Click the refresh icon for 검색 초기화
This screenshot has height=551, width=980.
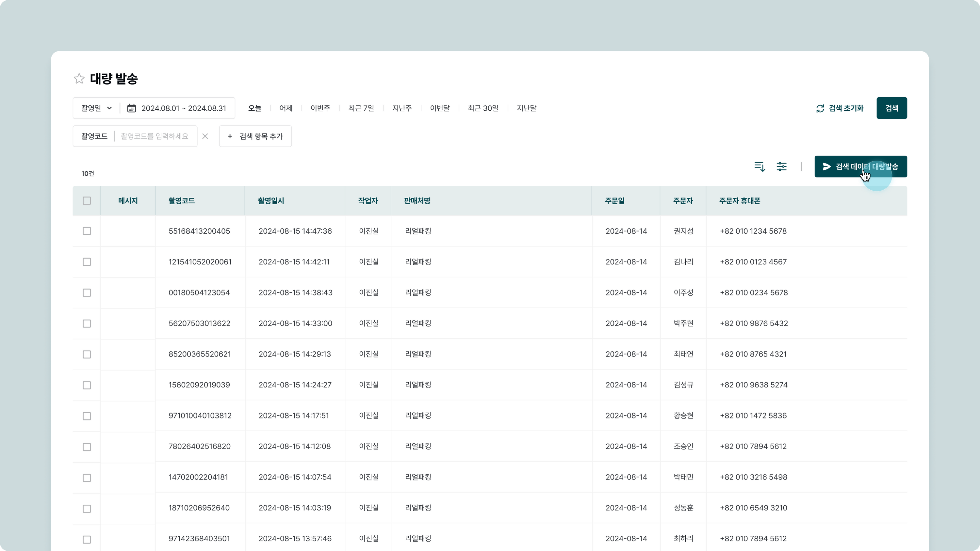pos(820,108)
